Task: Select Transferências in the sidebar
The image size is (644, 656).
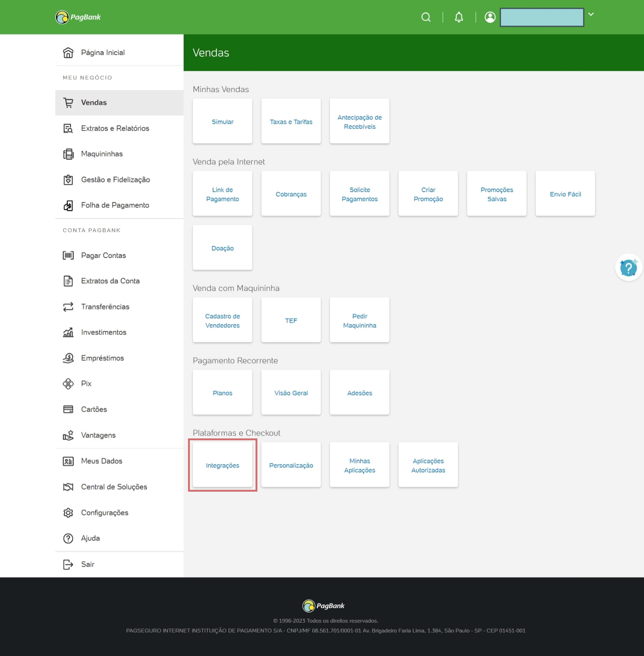Action: pyautogui.click(x=105, y=307)
